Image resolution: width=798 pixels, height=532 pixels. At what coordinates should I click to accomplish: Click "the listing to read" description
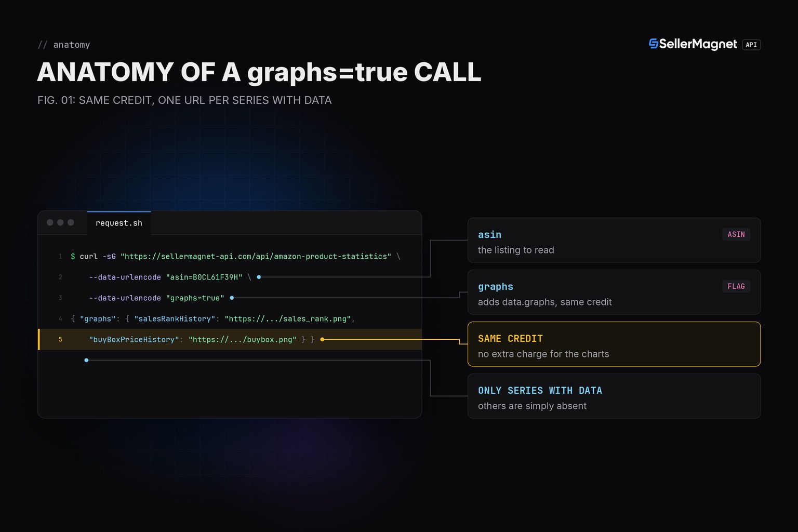point(516,250)
